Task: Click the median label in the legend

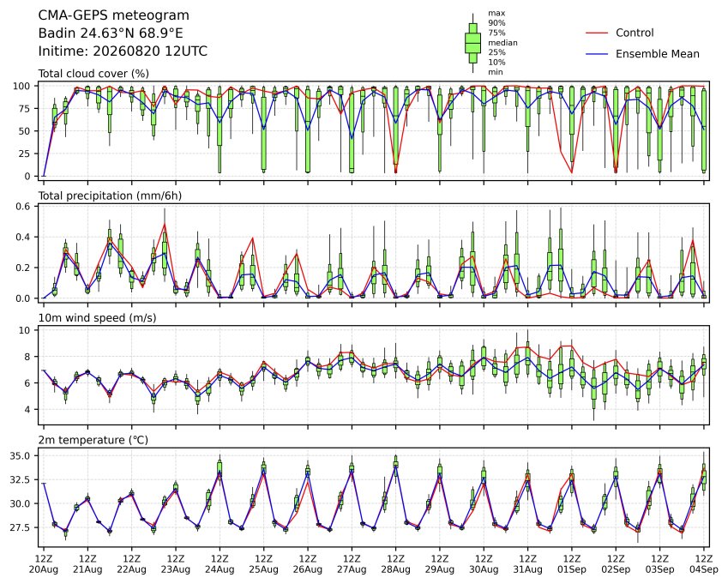Action: pos(502,43)
